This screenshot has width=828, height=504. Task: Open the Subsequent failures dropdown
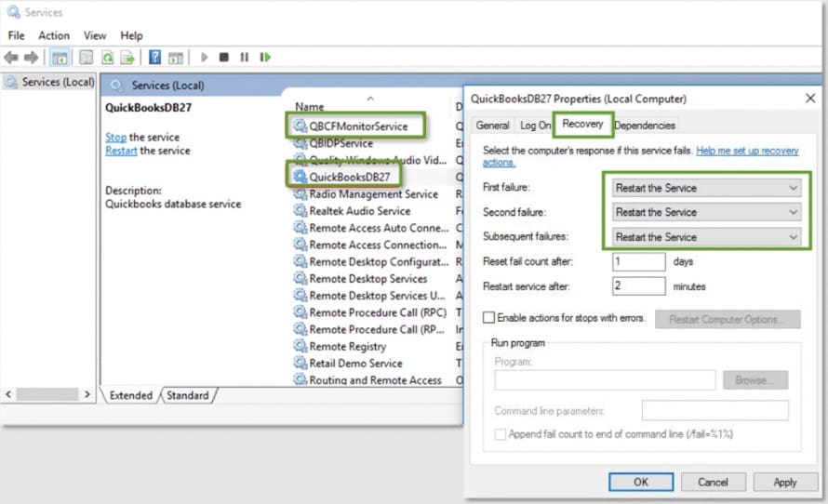click(x=706, y=237)
